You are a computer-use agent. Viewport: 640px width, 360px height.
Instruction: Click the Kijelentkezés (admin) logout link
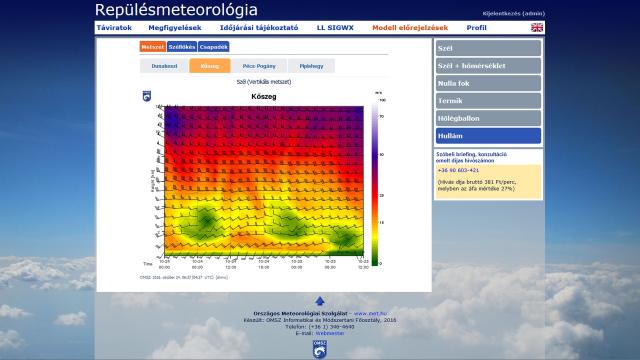click(x=513, y=13)
